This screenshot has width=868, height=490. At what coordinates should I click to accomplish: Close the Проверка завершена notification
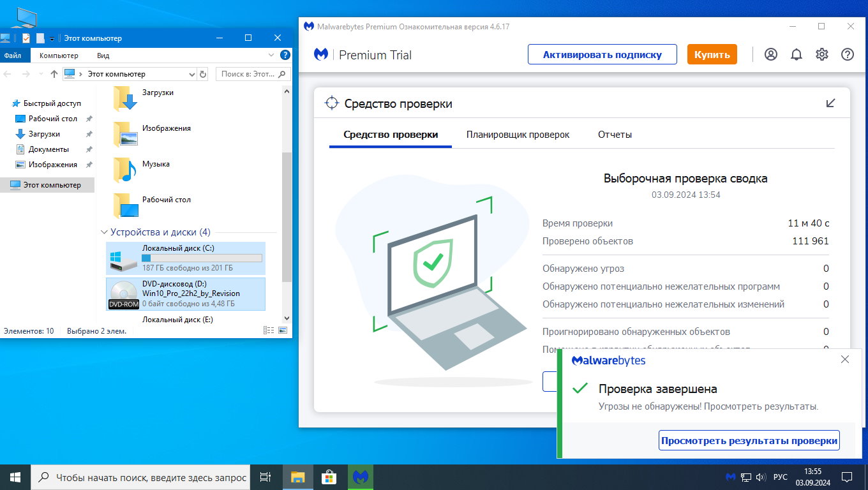(845, 359)
